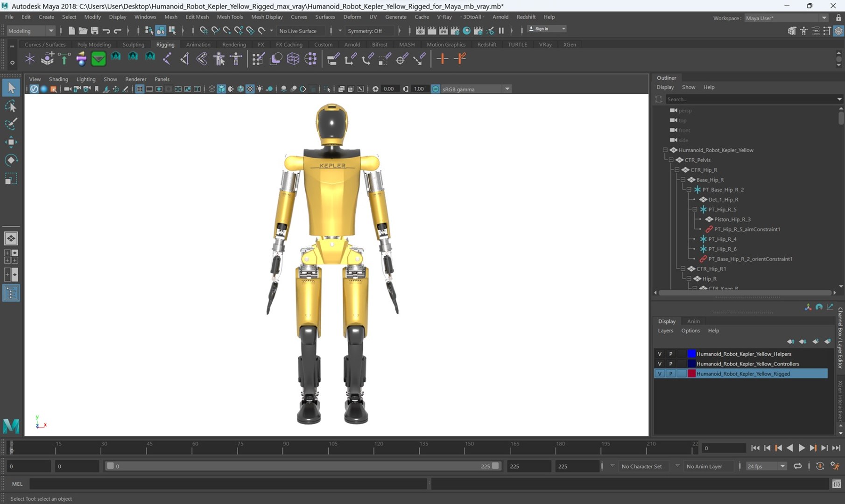Toggle playback P of Helpers layer
Screen dimensions: 845x504
click(x=671, y=354)
